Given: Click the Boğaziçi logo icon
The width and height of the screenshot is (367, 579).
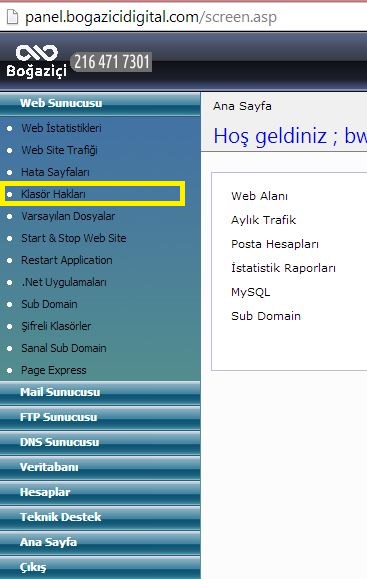Looking at the screenshot, I should coord(37,61).
